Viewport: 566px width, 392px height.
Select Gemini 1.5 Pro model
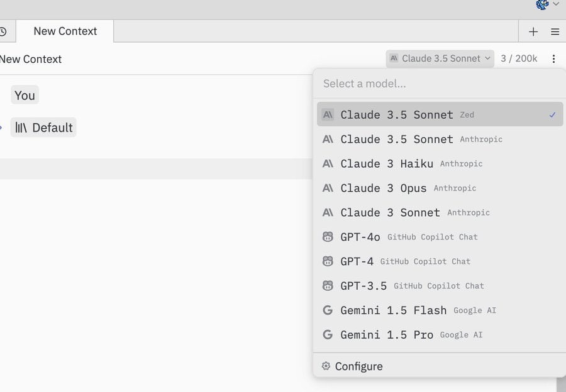pyautogui.click(x=440, y=335)
